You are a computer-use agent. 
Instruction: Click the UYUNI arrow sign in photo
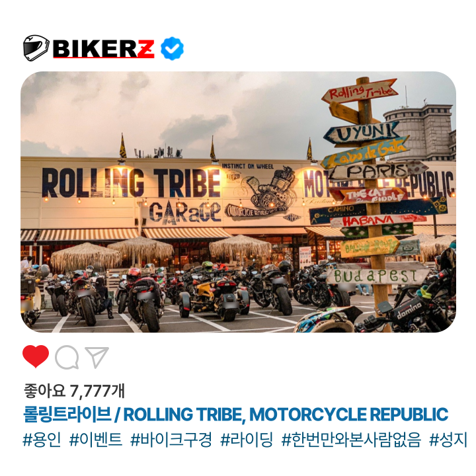362,133
